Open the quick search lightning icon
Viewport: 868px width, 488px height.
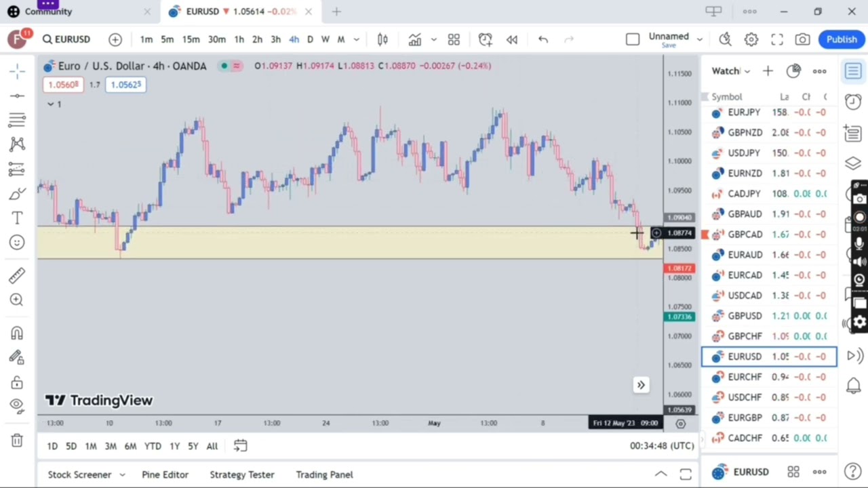(x=725, y=39)
